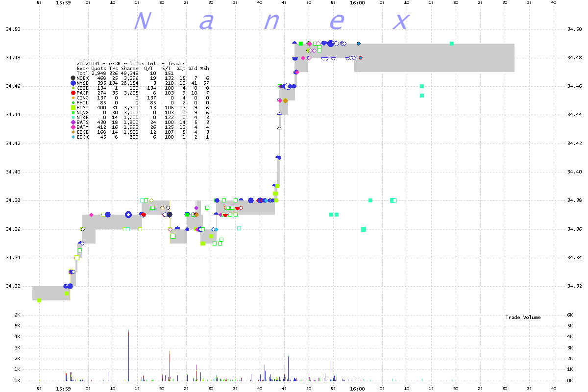This screenshot has width=588, height=392.
Task: Click the red circle marker for PACF
Action: tap(73, 93)
